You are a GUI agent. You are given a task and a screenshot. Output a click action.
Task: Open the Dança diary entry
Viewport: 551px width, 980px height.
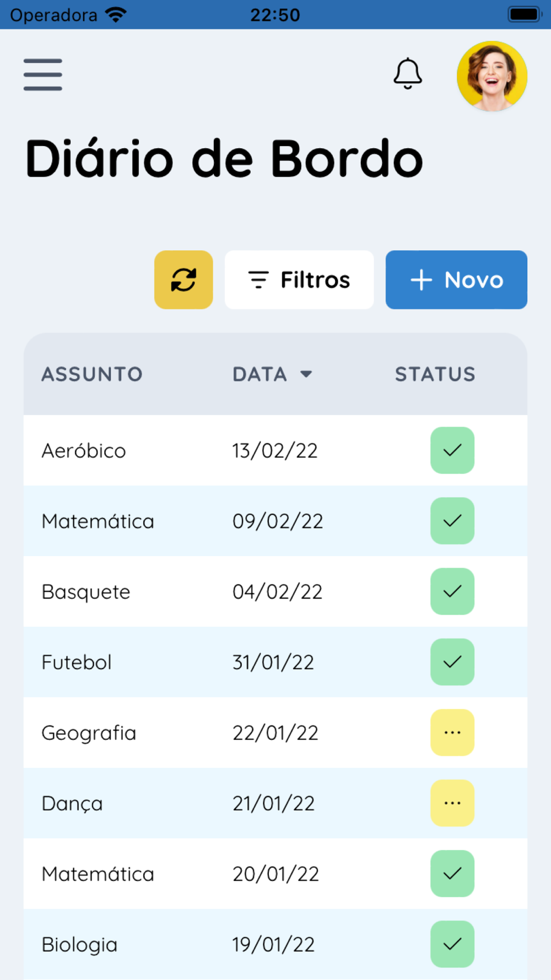(275, 803)
